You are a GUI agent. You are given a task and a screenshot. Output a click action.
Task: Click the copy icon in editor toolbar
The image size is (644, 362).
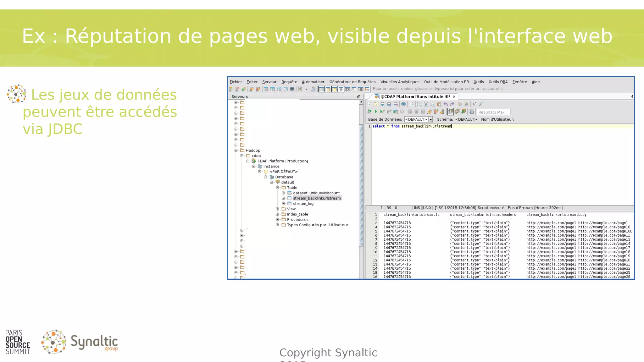pos(432,104)
